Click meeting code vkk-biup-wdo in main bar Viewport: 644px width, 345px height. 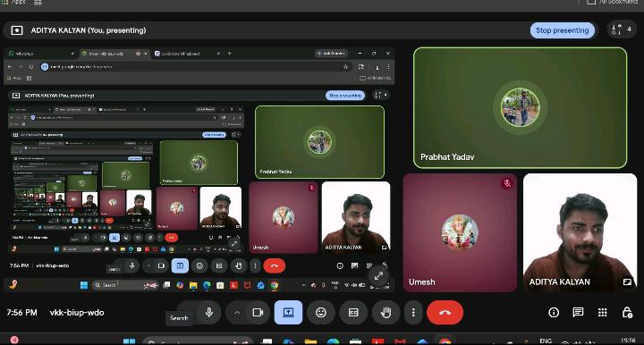(x=77, y=313)
